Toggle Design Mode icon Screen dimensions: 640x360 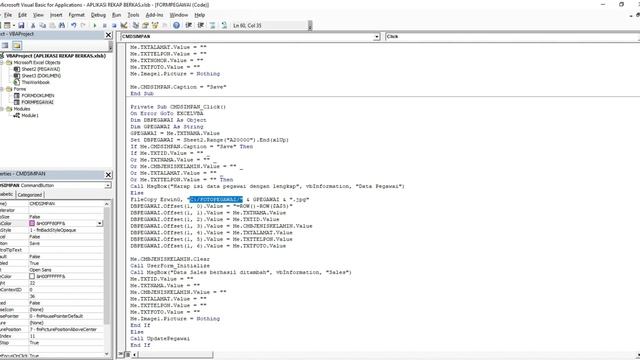(124, 25)
